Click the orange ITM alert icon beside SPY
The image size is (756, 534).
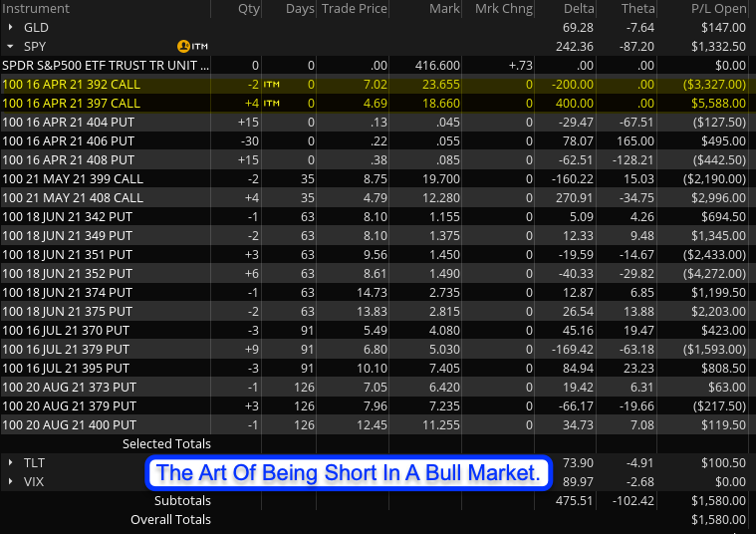183,46
